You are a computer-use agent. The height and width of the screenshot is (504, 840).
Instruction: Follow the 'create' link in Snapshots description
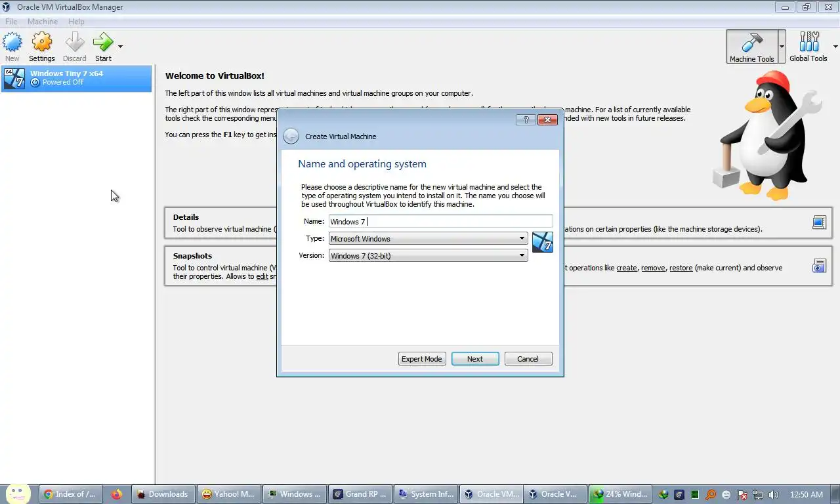tap(627, 268)
